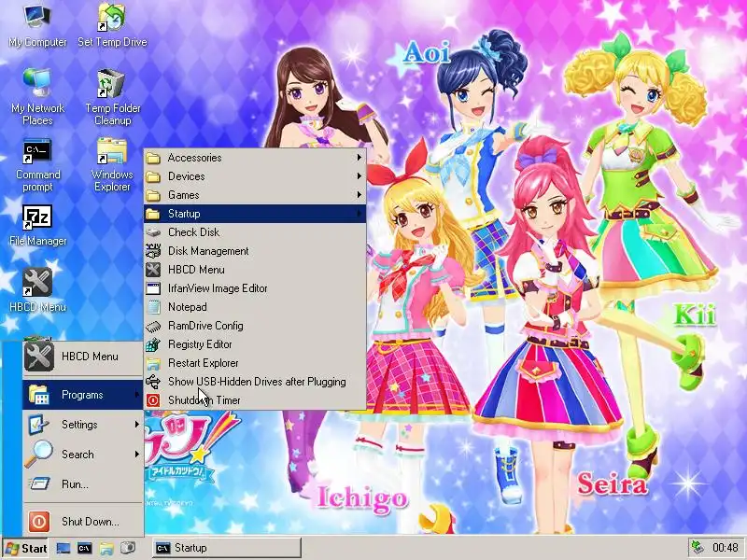Click network tray icon near the clock

[x=698, y=548]
